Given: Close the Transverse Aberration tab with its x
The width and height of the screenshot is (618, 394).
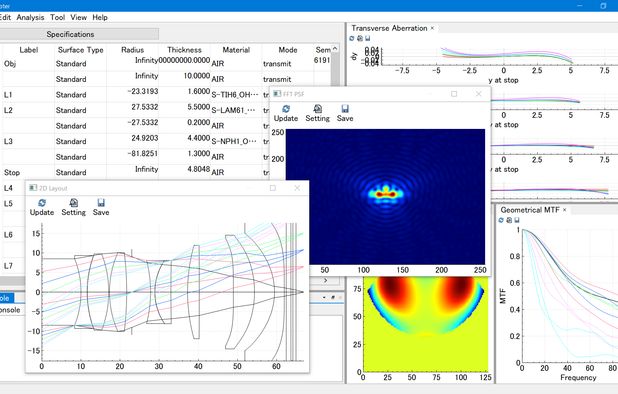Looking at the screenshot, I should tap(432, 28).
